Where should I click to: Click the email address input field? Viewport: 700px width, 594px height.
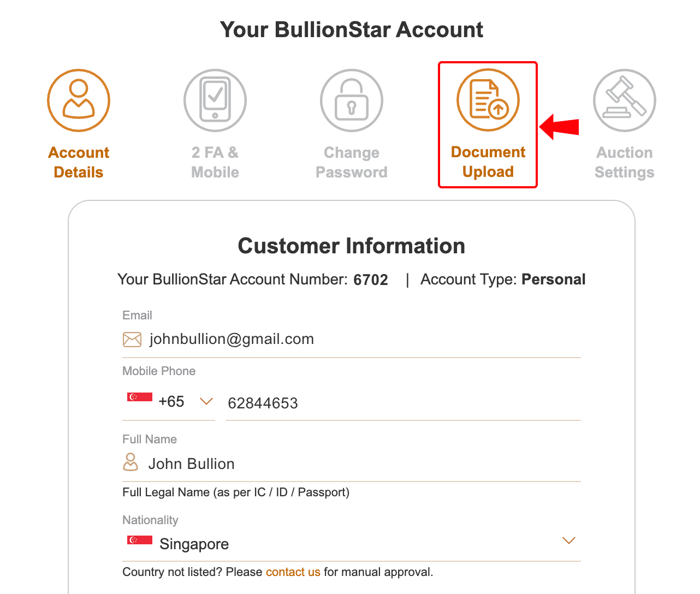point(360,340)
